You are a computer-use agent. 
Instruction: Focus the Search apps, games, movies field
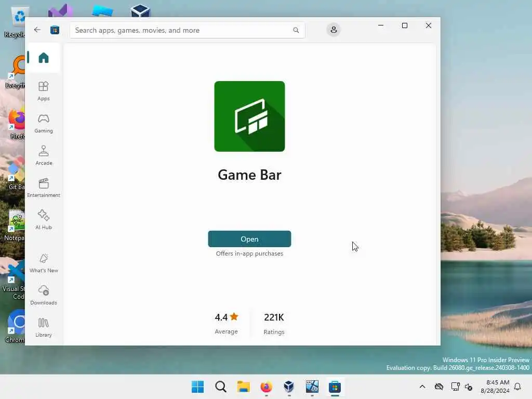point(187,30)
